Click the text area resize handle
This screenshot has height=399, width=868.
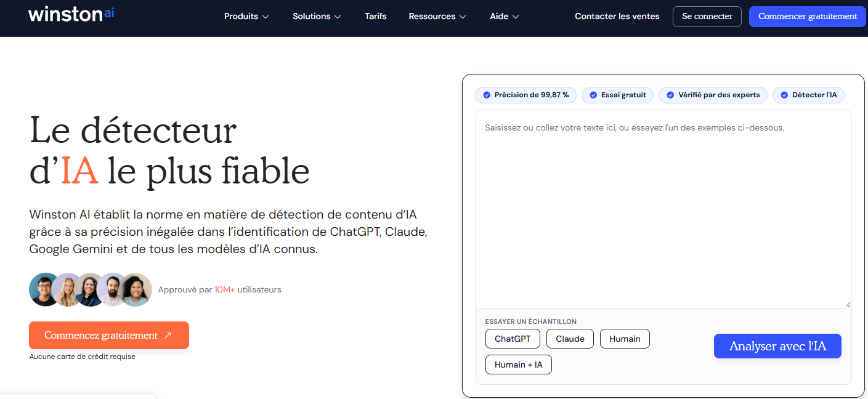coord(848,304)
